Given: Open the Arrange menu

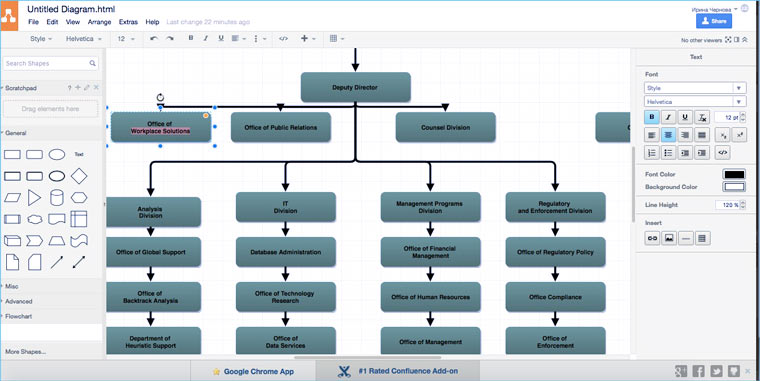Looking at the screenshot, I should click(x=99, y=22).
